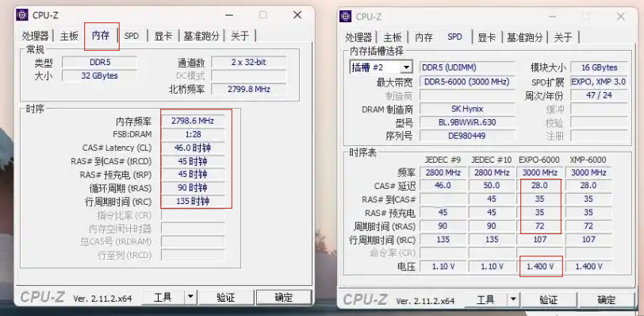
Task: Switch to 处理器 tab in the left window
Action: point(36,37)
